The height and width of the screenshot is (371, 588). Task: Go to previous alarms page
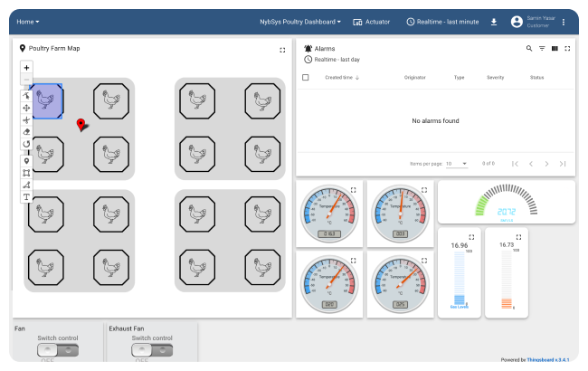point(531,164)
